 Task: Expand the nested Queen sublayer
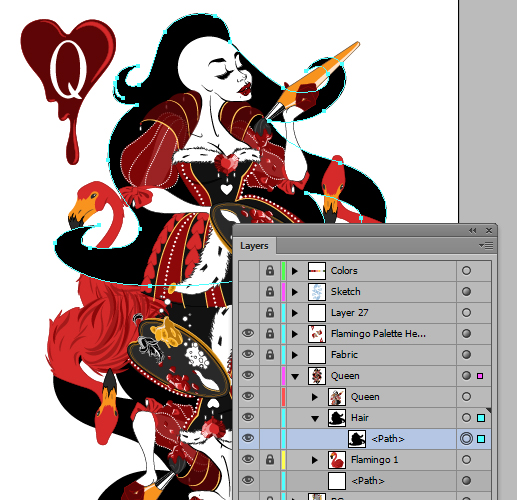point(315,397)
